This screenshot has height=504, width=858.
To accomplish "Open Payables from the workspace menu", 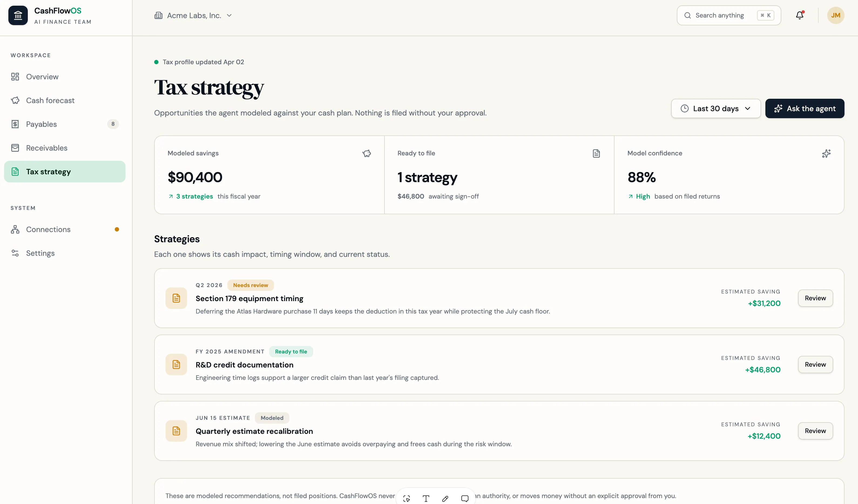I will tap(65, 124).
